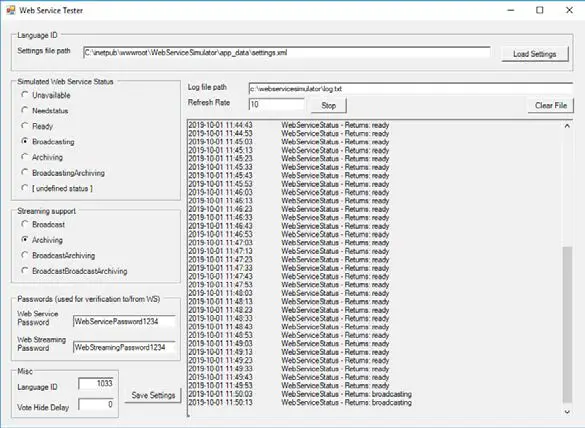The image size is (585, 428).
Task: Click the log line at 11:44:43
Action: tap(289, 125)
